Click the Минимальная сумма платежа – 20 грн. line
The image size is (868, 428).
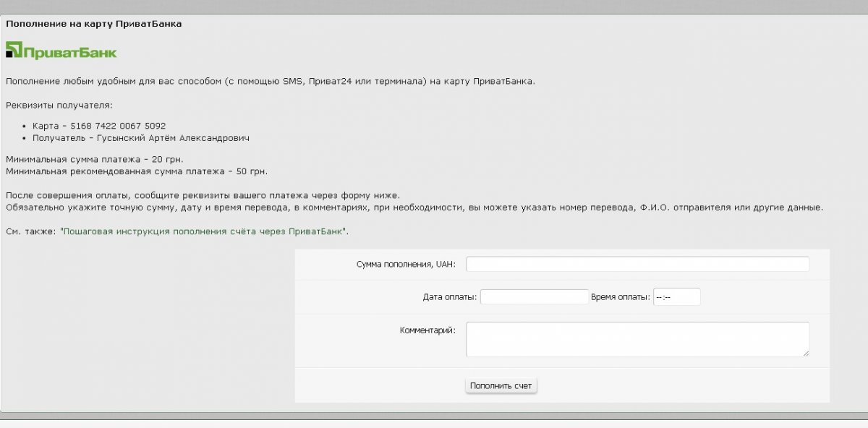click(x=95, y=159)
